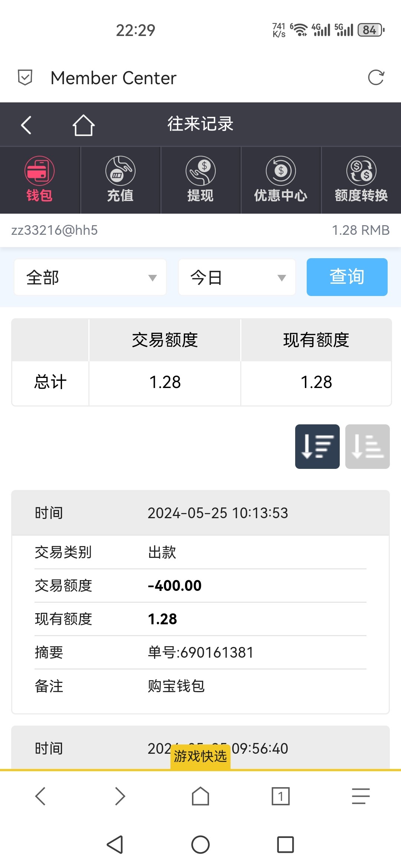Switch to the 交易额度 column header

pyautogui.click(x=164, y=340)
